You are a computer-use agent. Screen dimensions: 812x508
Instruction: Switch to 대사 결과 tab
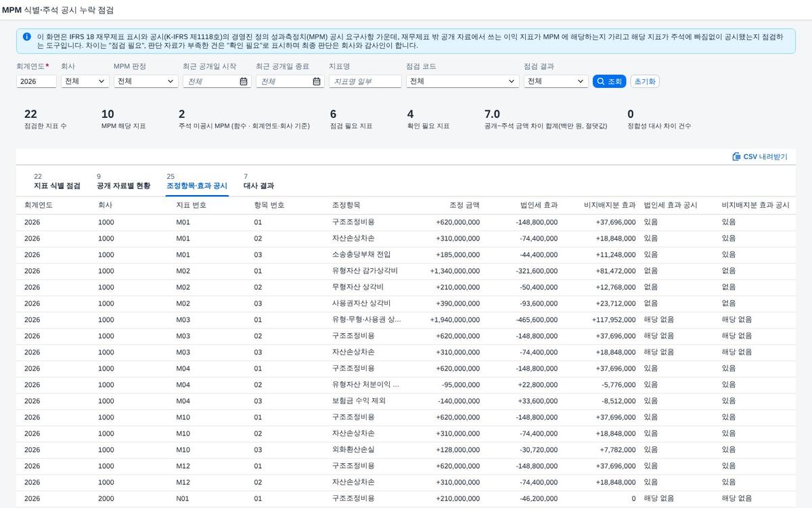pos(258,181)
